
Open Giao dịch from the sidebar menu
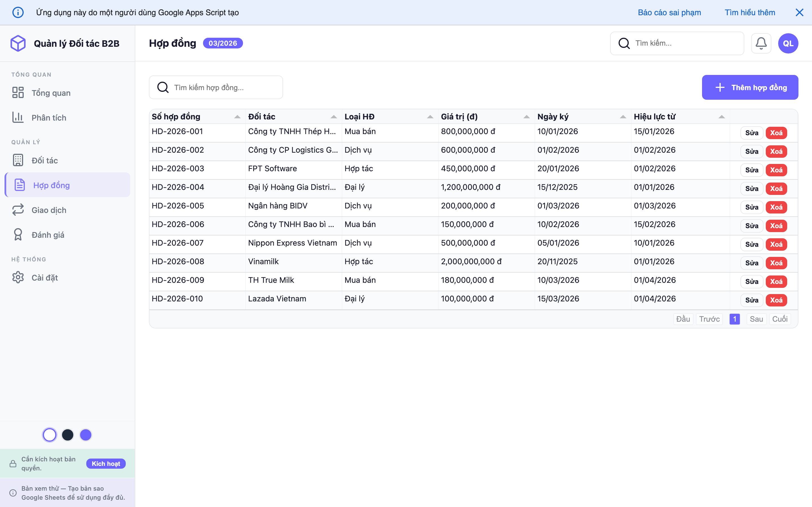[x=49, y=210]
